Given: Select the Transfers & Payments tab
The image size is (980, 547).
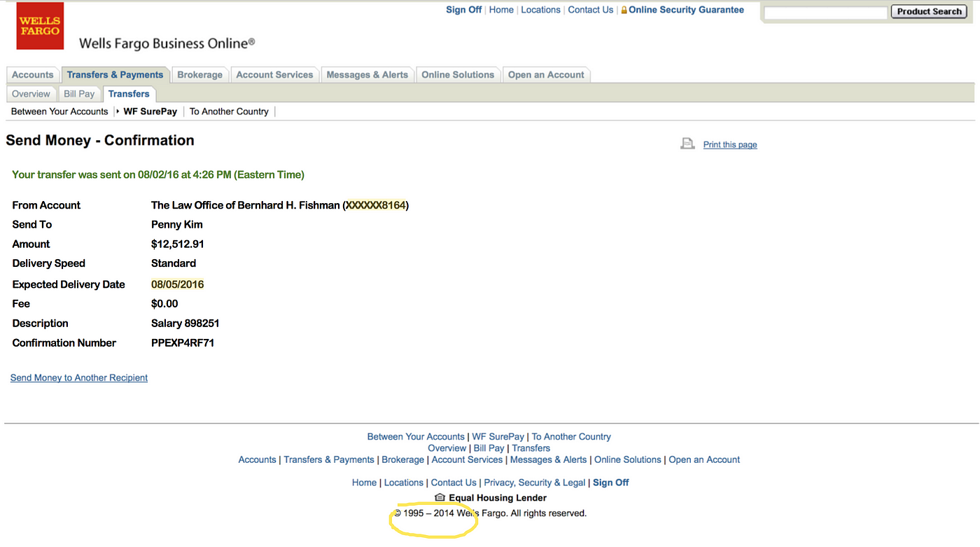Looking at the screenshot, I should tap(115, 75).
